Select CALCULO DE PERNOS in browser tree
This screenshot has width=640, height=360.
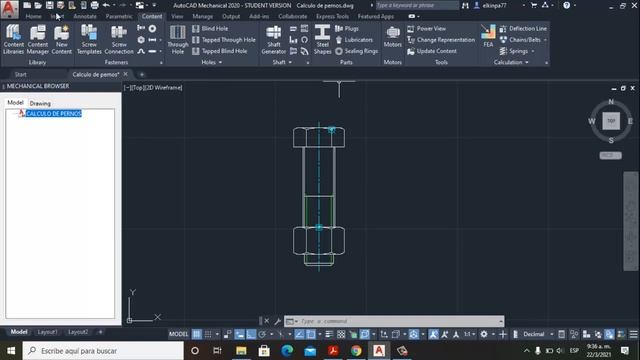pos(53,113)
